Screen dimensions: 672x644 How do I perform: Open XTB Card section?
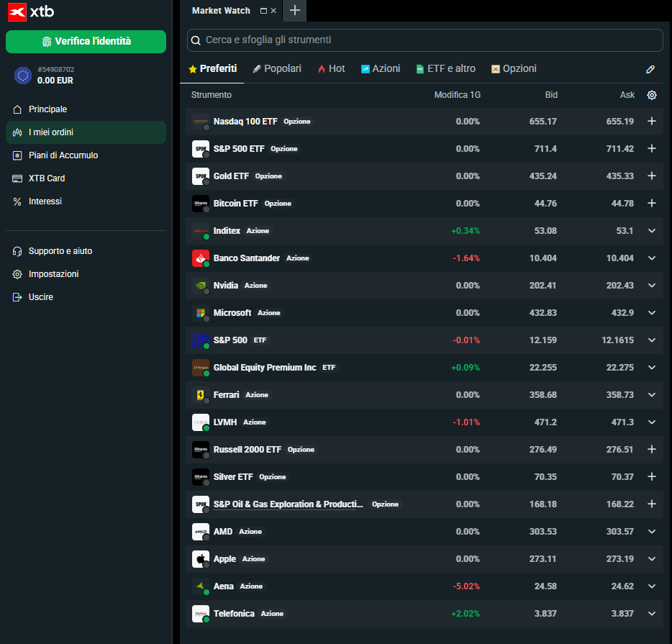[86, 178]
